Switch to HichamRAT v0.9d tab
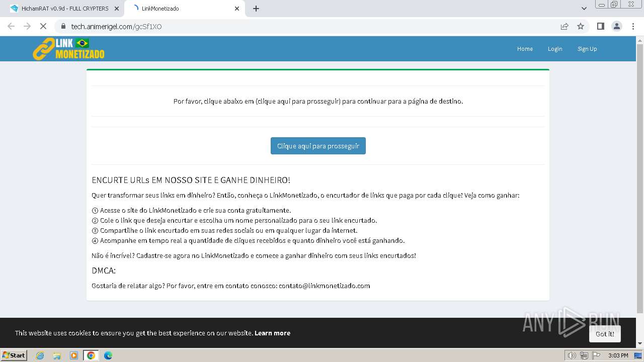Image resolution: width=644 pixels, height=362 pixels. 64,9
